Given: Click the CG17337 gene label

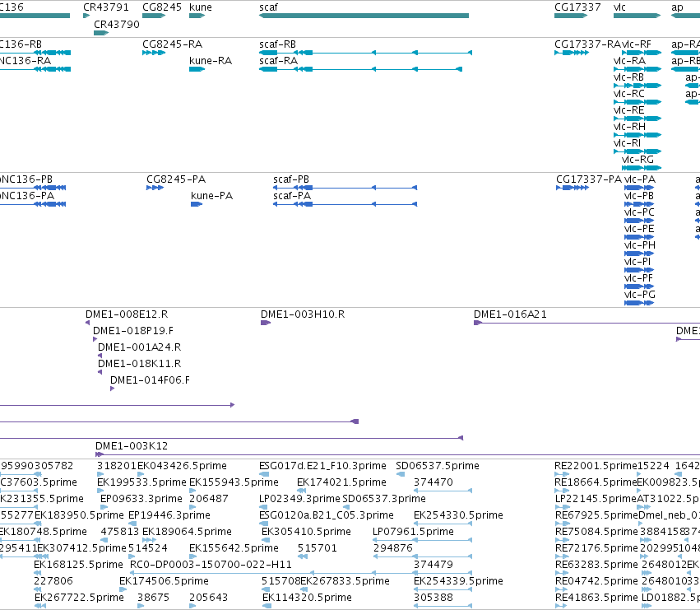Looking at the screenshot, I should coord(577,7).
